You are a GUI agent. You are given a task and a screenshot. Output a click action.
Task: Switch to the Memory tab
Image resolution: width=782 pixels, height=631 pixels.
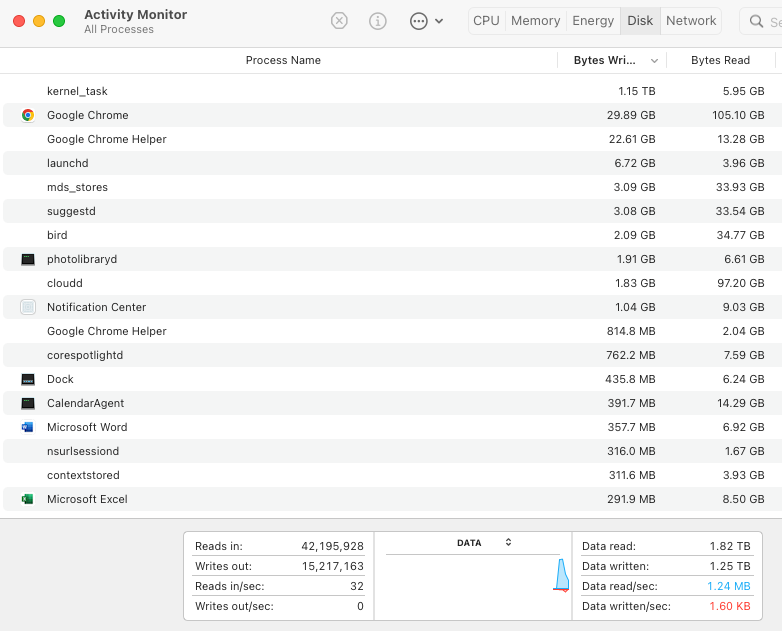(x=536, y=21)
